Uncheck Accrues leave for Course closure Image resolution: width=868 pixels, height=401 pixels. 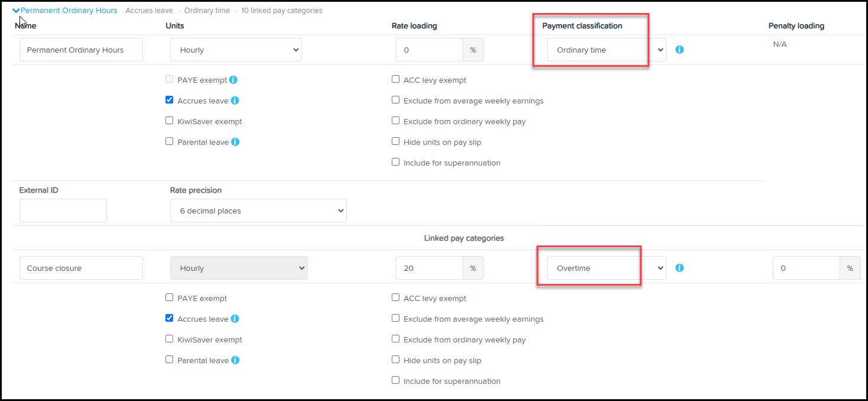170,319
